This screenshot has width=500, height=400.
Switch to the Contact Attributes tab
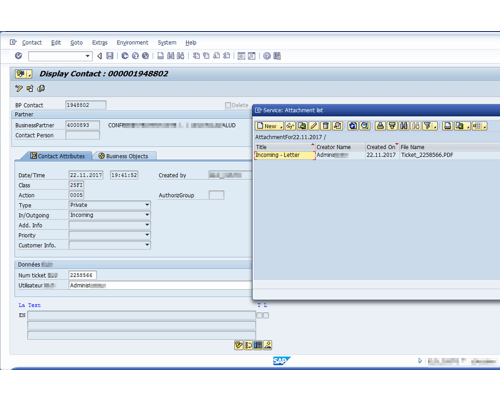(x=57, y=156)
